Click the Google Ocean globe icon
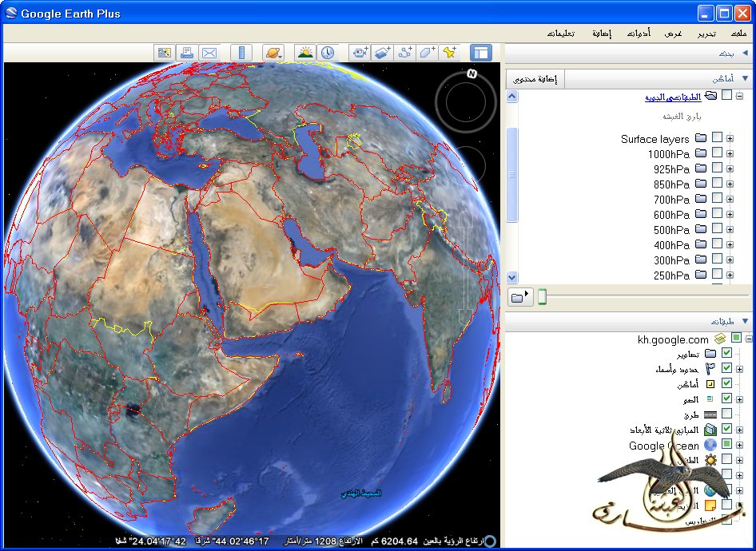Viewport: 756px width, 551px height. point(710,445)
